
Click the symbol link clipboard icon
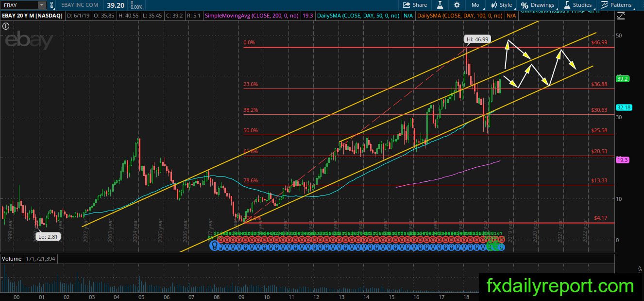tap(52, 5)
